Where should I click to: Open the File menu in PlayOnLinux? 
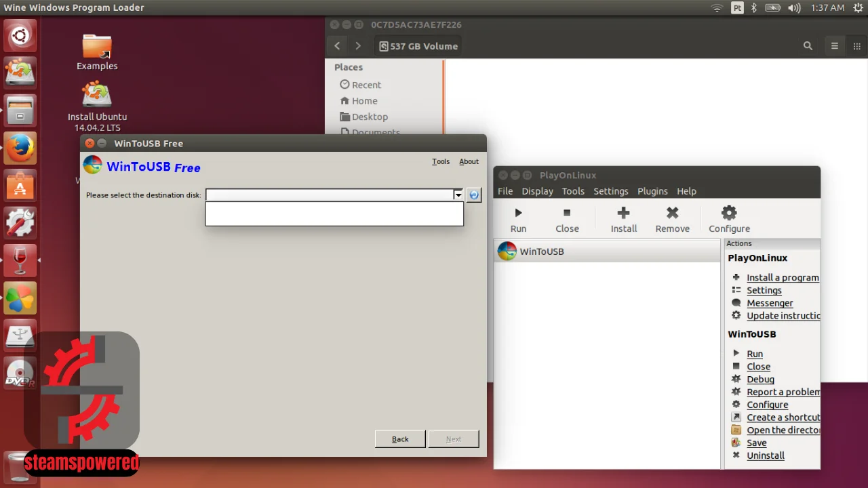[x=505, y=191]
